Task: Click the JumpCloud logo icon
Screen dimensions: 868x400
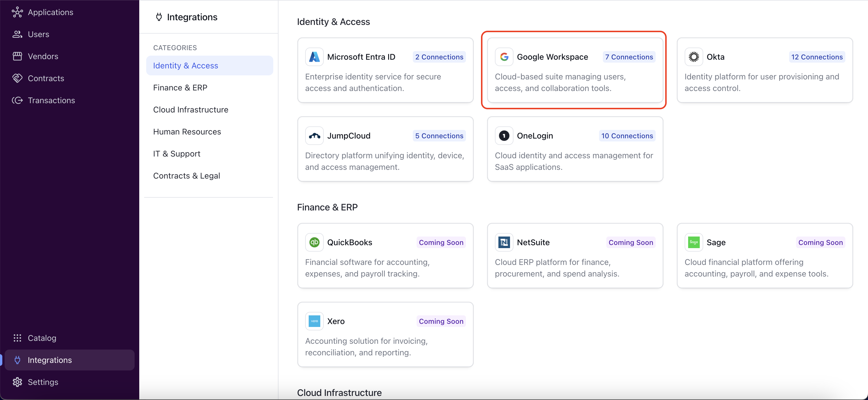Action: [314, 136]
